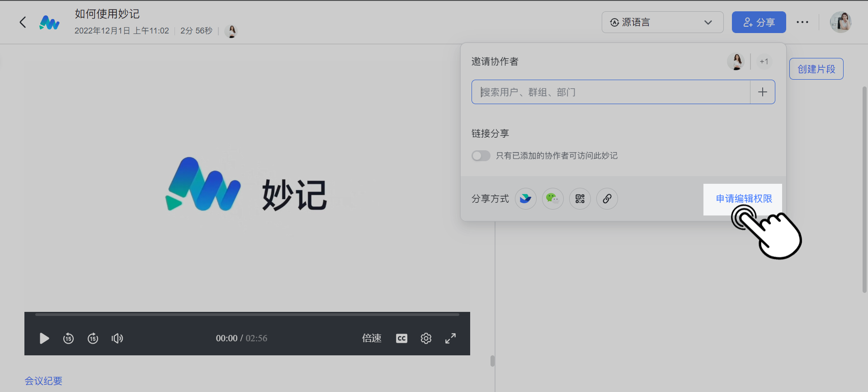This screenshot has width=868, height=392.
Task: Play the video
Action: (x=44, y=338)
